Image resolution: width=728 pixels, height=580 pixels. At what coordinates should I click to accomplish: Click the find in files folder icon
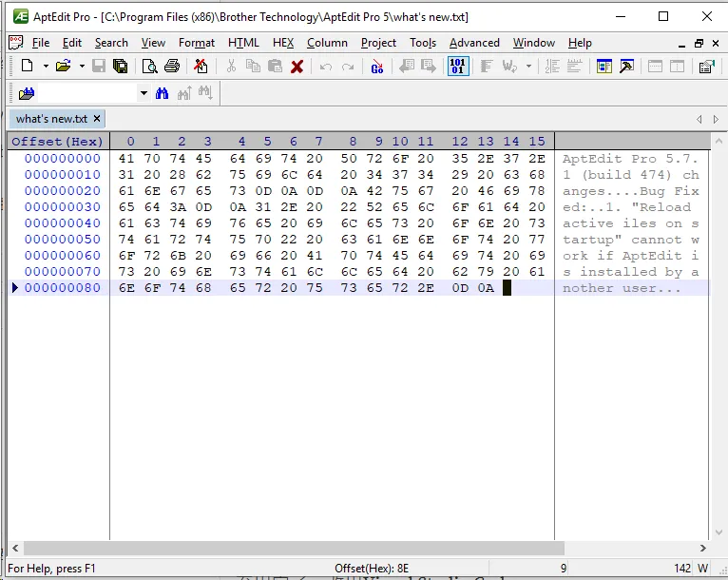[x=27, y=93]
